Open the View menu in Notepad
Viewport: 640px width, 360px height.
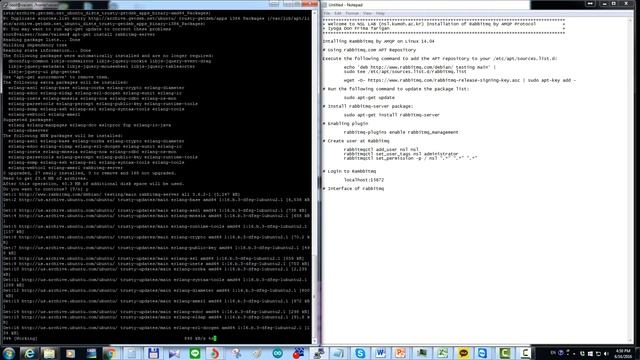coord(367,13)
